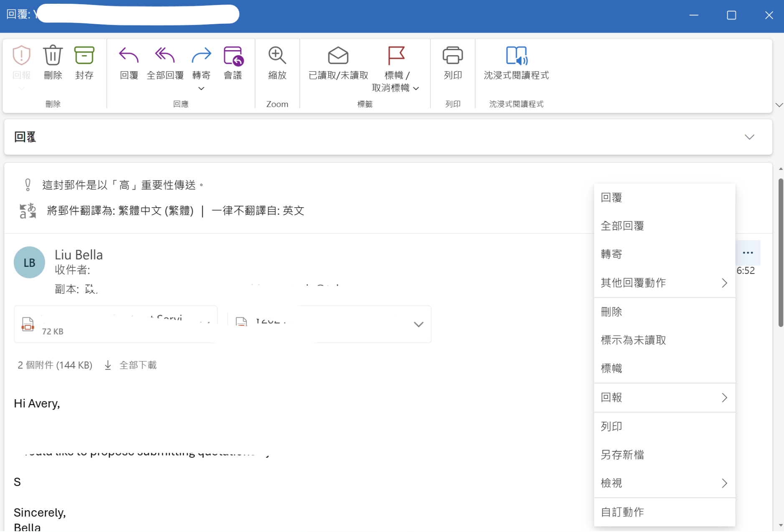This screenshot has width=784, height=532.
Task: Open the Immersive Reader (沈浸式閱讀程式) icon
Action: [516, 56]
